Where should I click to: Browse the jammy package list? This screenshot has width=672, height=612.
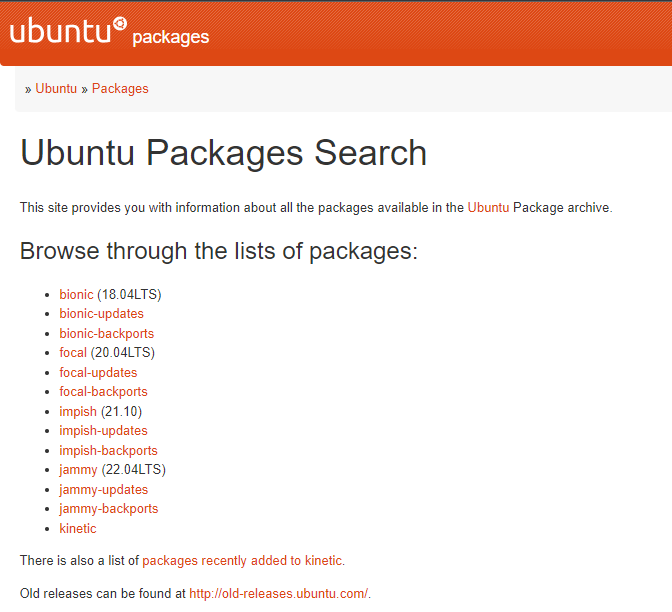[78, 470]
